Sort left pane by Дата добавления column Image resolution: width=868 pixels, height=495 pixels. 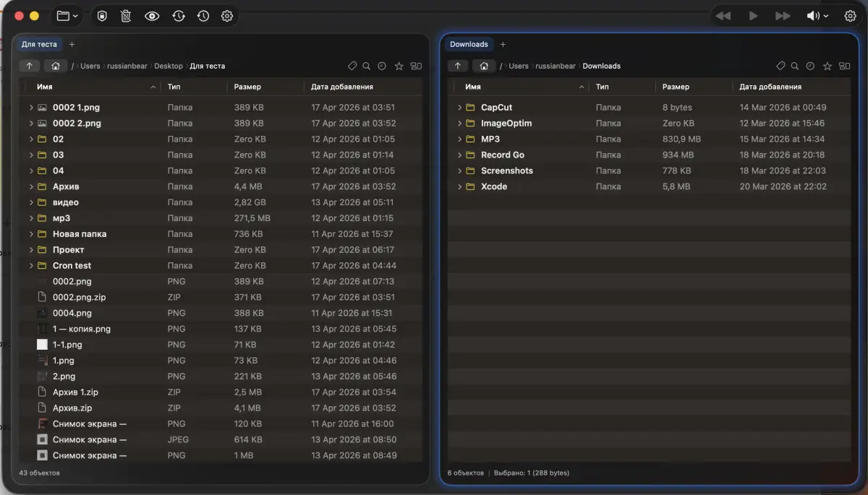coord(342,87)
